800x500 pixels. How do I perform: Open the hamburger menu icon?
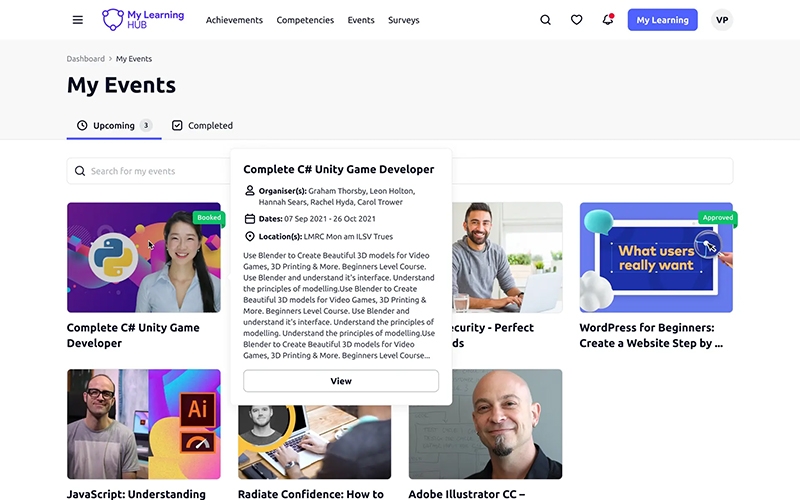[78, 20]
